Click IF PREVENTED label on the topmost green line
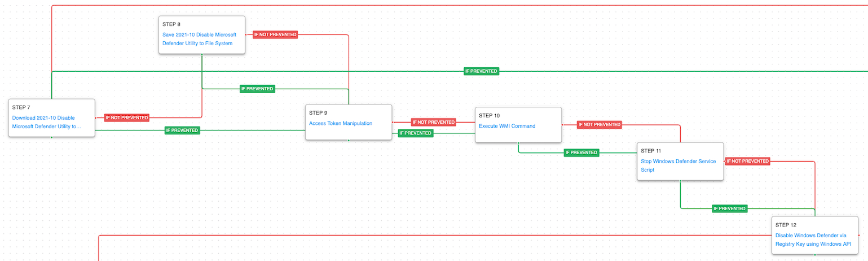Image resolution: width=868 pixels, height=261 pixels. point(481,71)
